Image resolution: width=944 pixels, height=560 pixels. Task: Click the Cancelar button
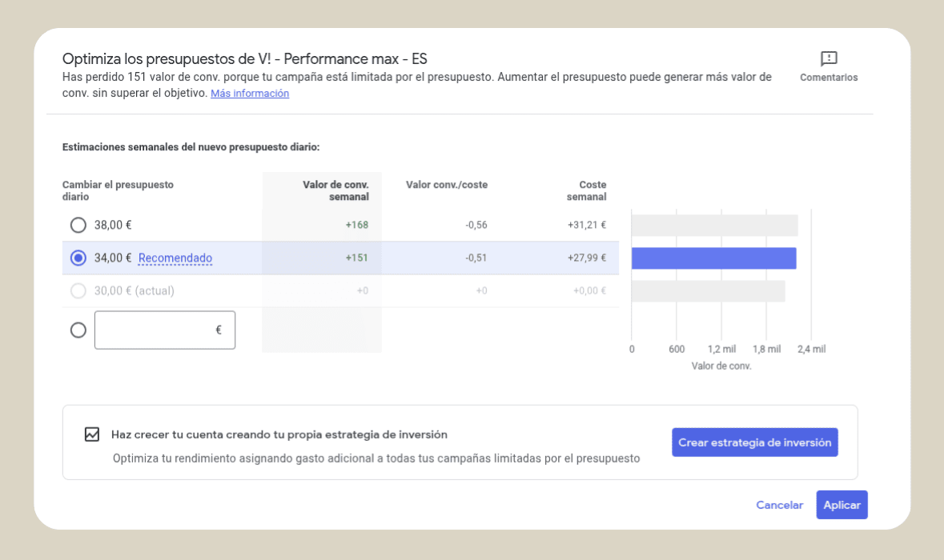click(x=778, y=505)
